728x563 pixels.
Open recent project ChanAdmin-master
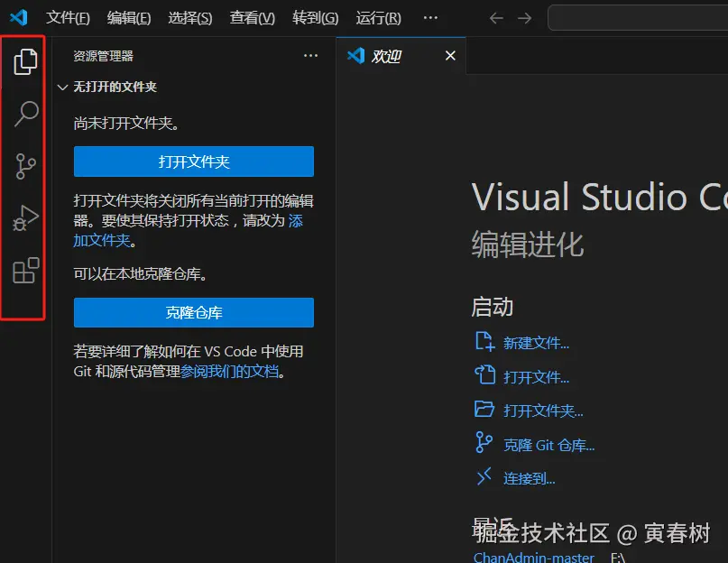pyautogui.click(x=533, y=557)
